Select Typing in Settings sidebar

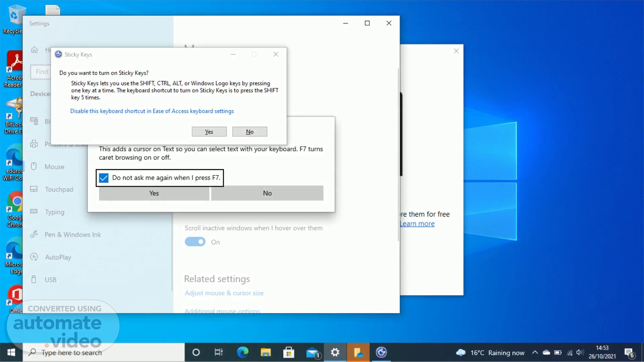[x=55, y=212]
